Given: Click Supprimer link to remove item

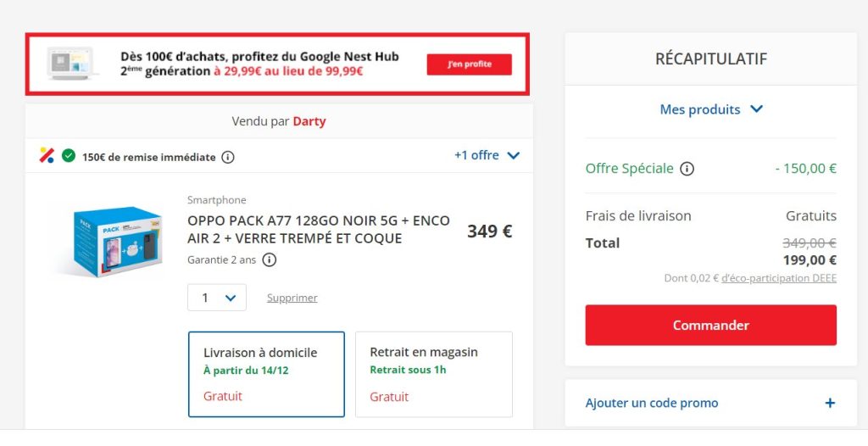Looking at the screenshot, I should coord(292,298).
